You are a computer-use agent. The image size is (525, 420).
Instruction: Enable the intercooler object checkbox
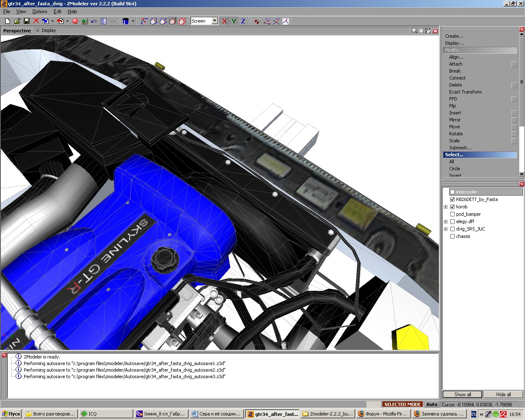452,192
